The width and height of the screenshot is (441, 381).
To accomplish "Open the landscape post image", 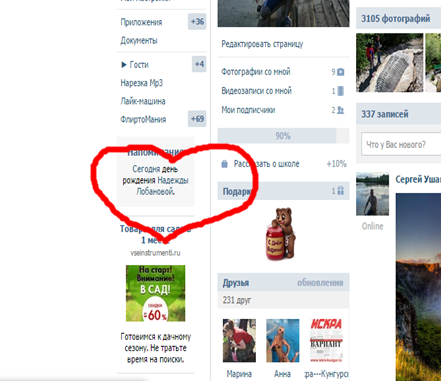I will pyautogui.click(x=418, y=287).
